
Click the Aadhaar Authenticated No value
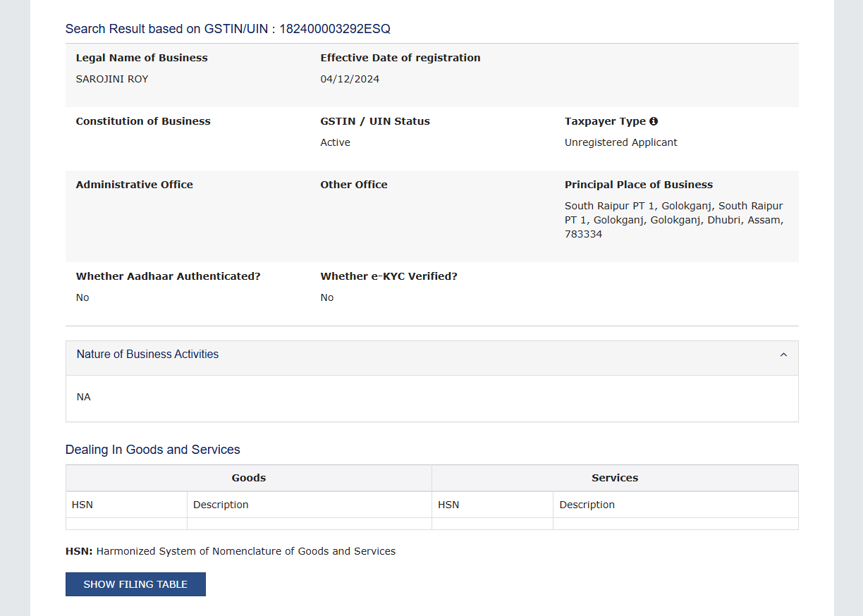[82, 297]
